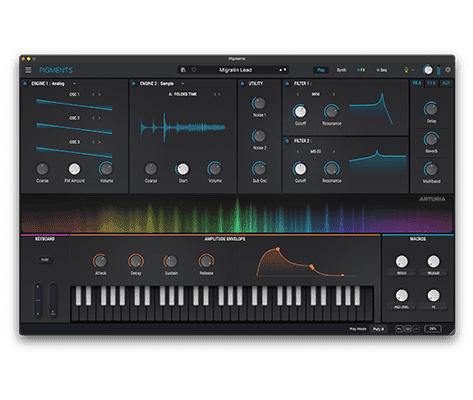Open the Migratin Lead preset name selector

point(236,70)
